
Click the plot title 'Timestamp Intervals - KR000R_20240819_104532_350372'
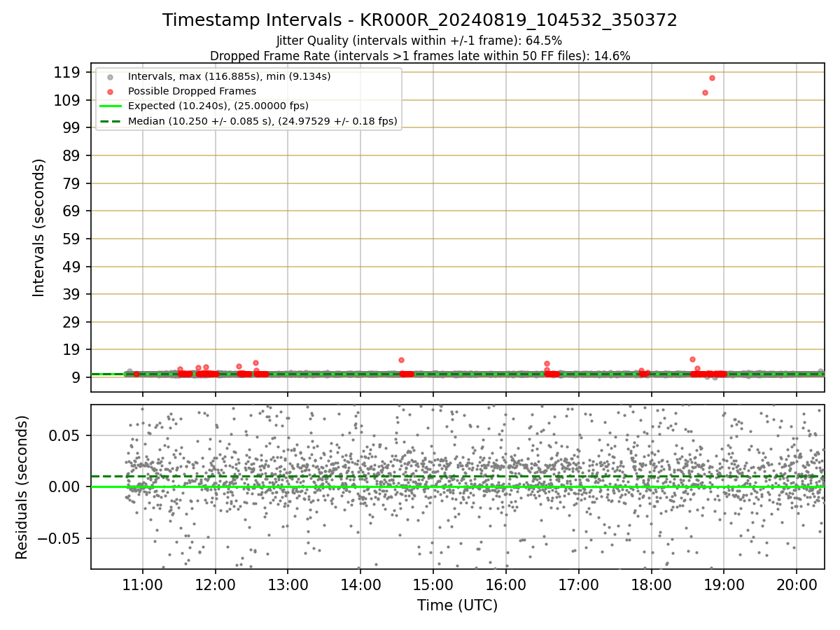(x=420, y=20)
